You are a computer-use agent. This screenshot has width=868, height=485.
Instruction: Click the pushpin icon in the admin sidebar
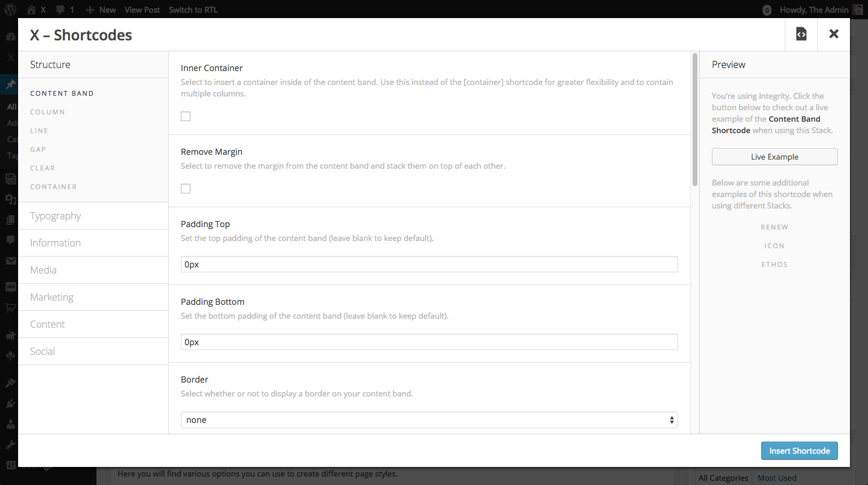pyautogui.click(x=10, y=84)
